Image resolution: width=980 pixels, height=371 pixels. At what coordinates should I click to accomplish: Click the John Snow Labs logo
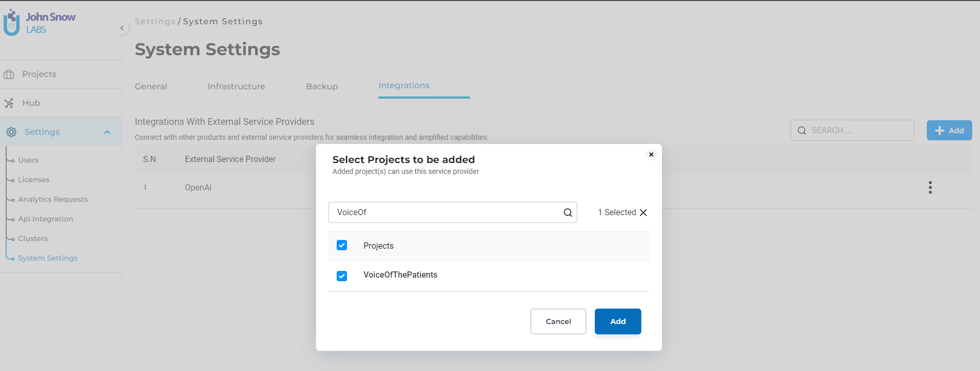pos(40,23)
